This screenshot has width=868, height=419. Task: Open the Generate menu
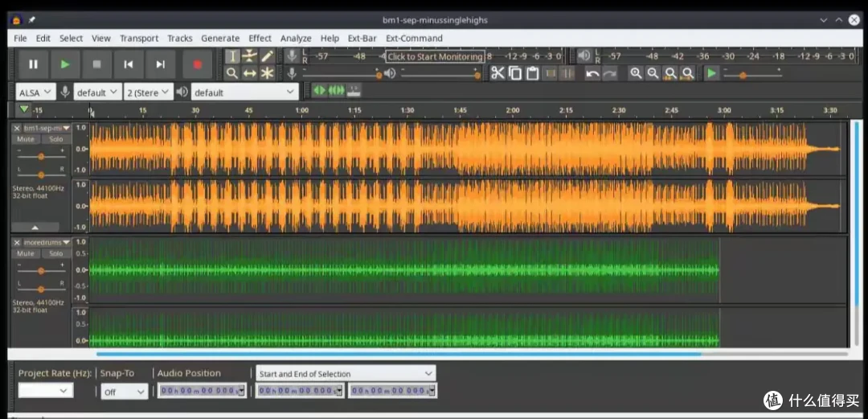pyautogui.click(x=220, y=39)
